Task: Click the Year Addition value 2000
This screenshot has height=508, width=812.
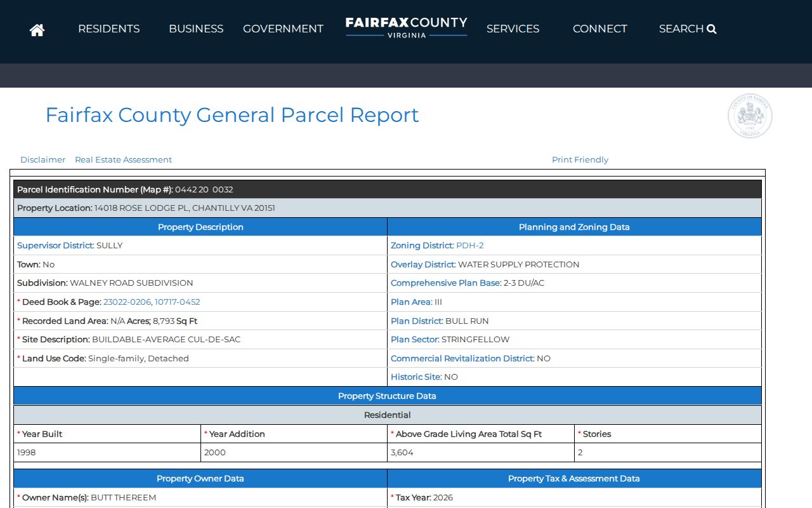Action: click(x=215, y=453)
